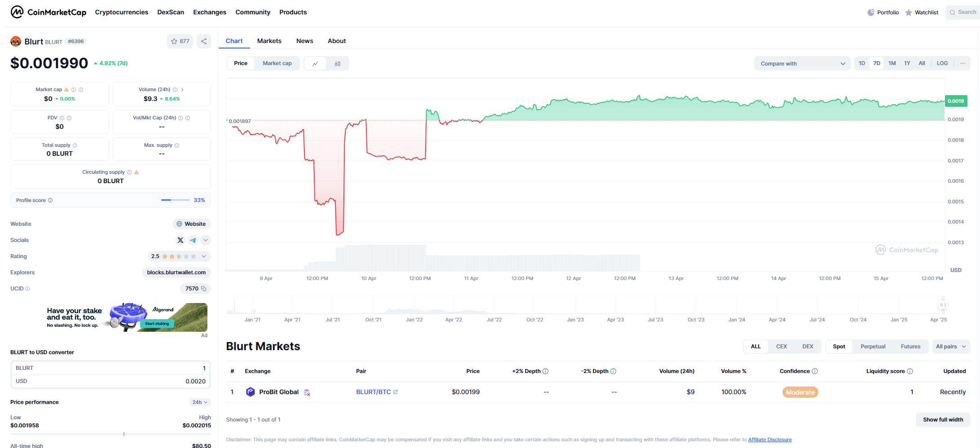Click the BLURT/BTC external link icon

point(396,392)
